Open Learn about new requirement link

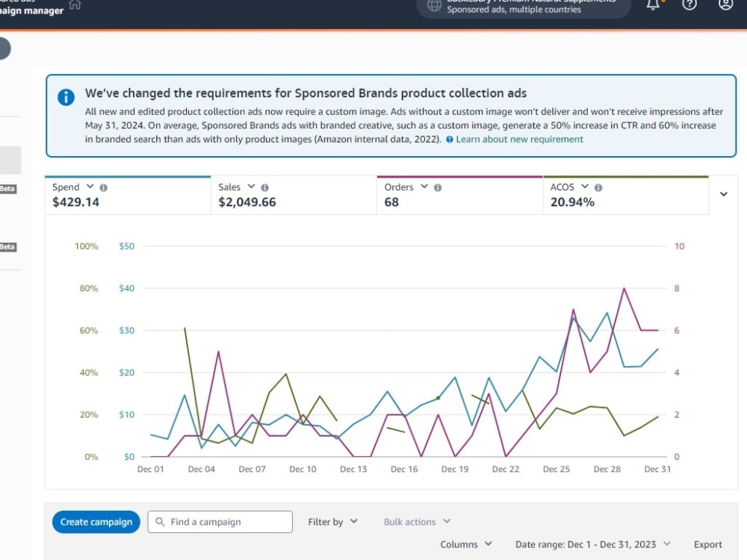coord(519,139)
